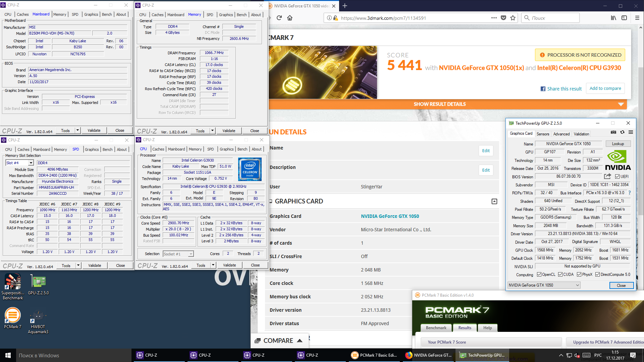Open Firefox hamburger menu
Image resolution: width=644 pixels, height=362 pixels.
pyautogui.click(x=637, y=18)
